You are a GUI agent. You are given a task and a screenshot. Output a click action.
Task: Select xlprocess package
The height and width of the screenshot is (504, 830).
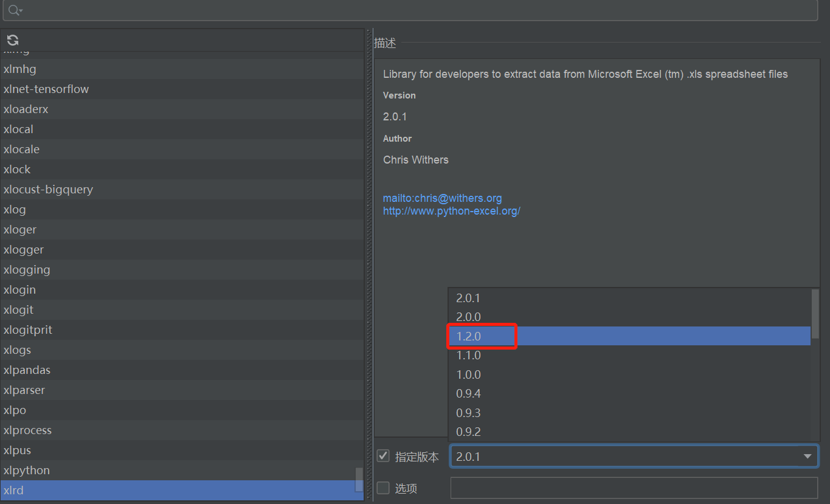click(x=182, y=430)
